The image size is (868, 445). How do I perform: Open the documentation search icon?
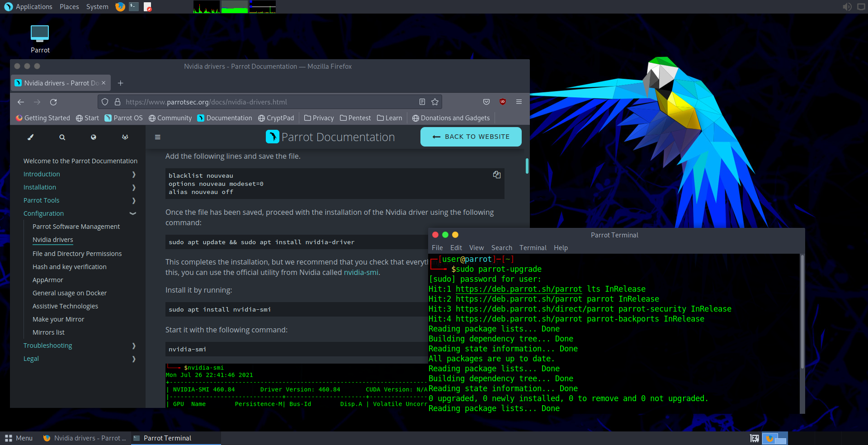[62, 137]
